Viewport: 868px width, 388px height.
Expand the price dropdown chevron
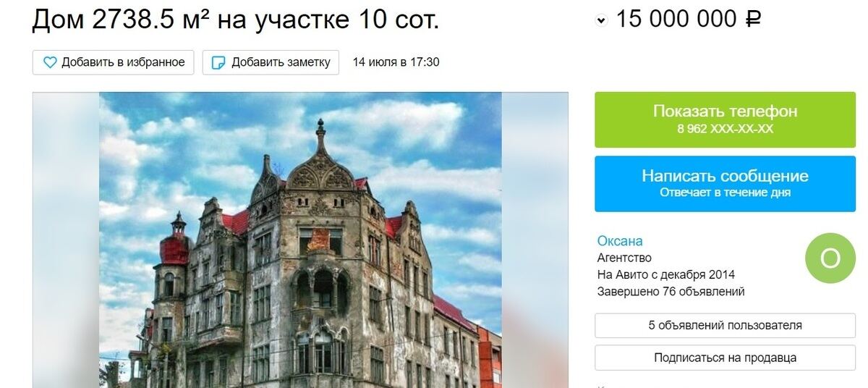(601, 22)
